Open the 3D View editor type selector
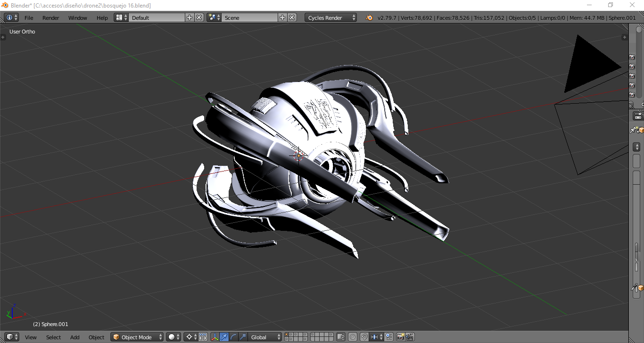Screen dimensions: 644x343 [x=12, y=337]
